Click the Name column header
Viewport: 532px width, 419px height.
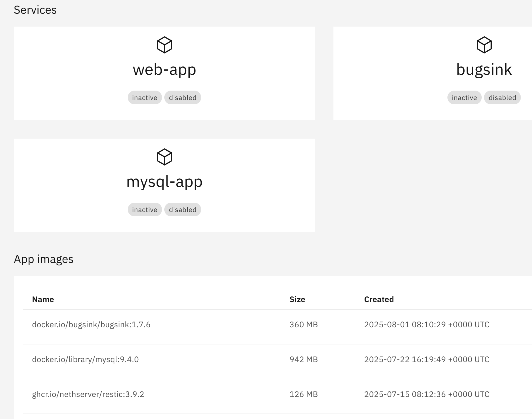pyautogui.click(x=43, y=299)
